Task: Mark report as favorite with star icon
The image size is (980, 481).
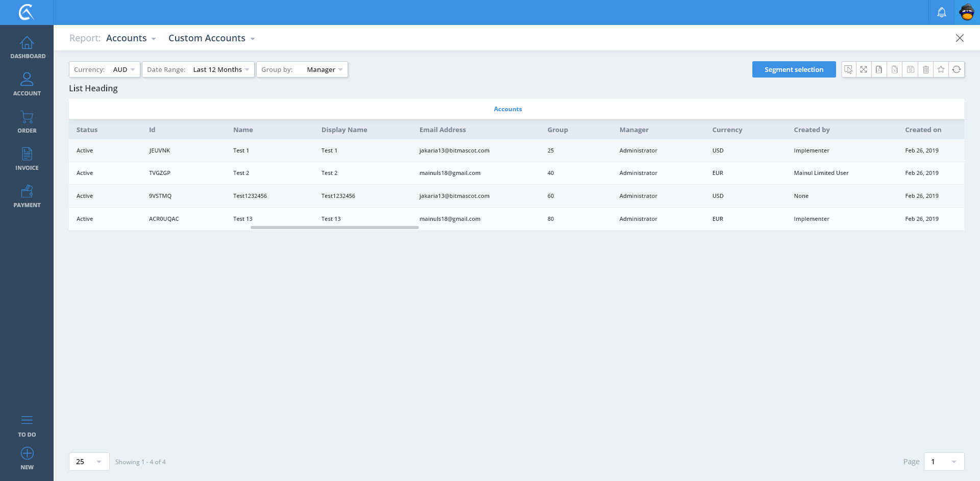Action: coord(941,69)
